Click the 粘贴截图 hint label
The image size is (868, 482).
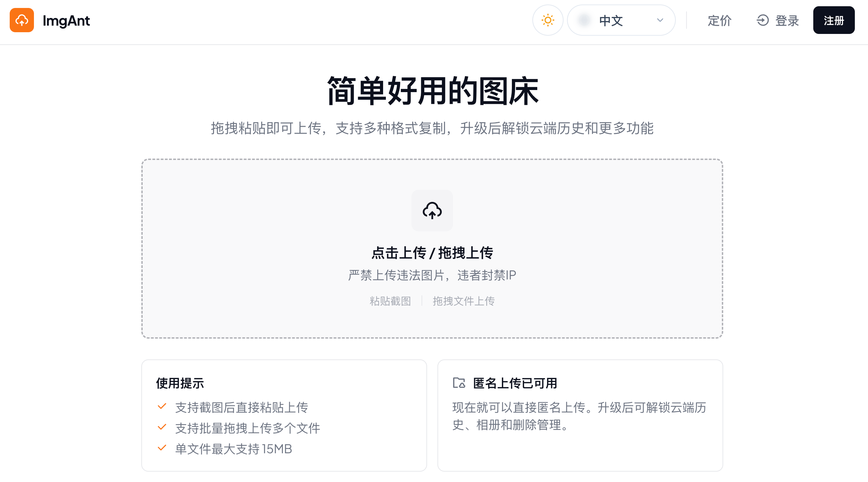tap(390, 301)
